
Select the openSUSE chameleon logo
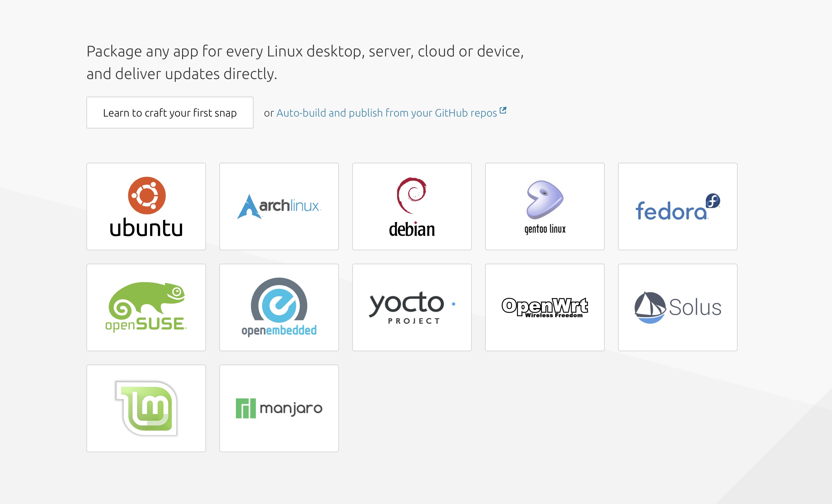point(146,306)
